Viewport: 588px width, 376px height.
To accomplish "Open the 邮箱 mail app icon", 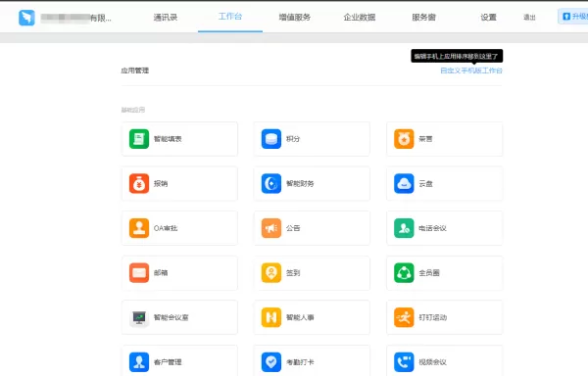I will point(139,272).
